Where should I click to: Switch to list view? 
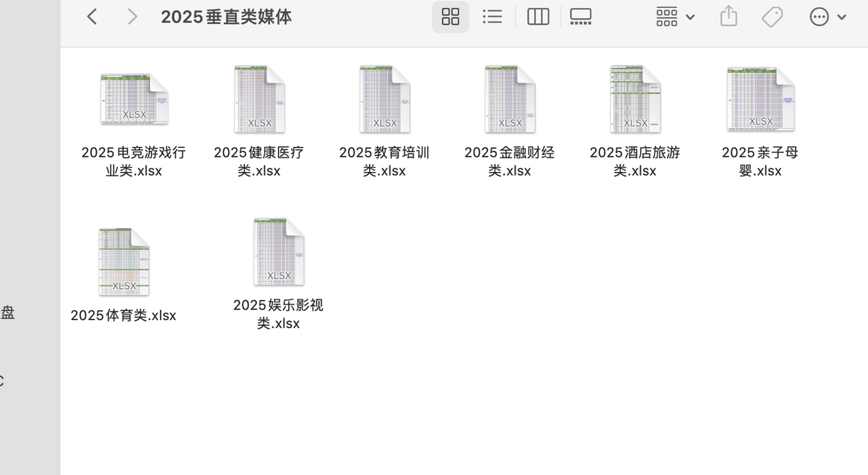(492, 17)
